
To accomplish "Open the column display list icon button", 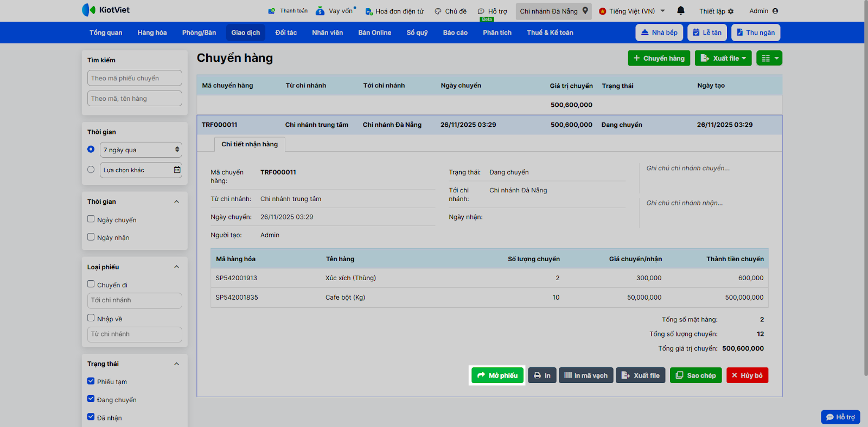I will tap(770, 58).
